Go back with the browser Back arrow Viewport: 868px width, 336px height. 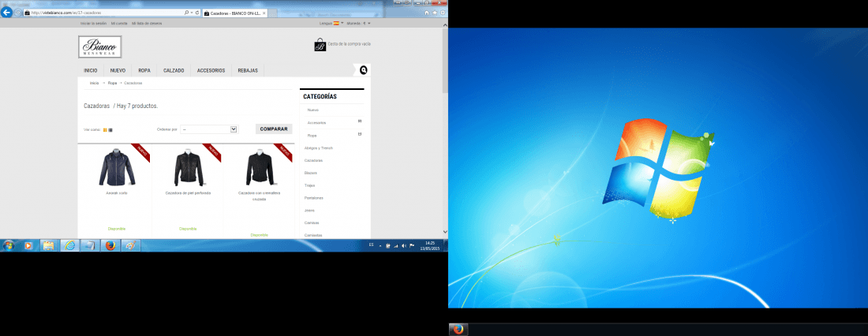point(6,12)
